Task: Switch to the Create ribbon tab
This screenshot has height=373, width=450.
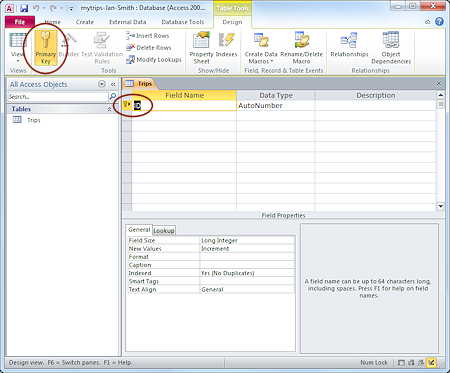Action: [x=85, y=22]
